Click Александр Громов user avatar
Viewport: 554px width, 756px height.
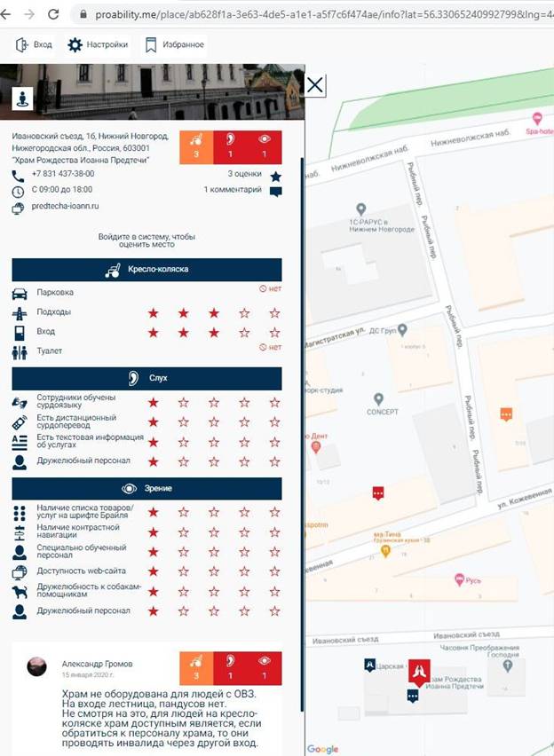[36, 666]
